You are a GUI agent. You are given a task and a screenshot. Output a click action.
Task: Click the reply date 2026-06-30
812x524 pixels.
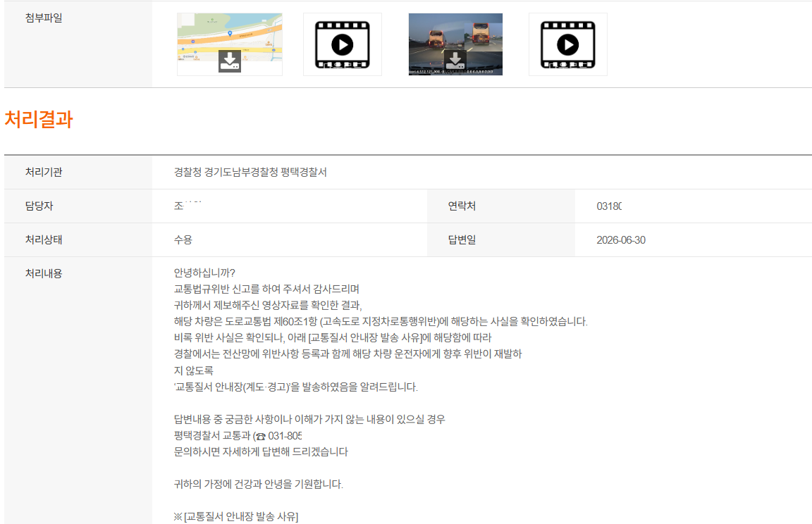tap(621, 240)
